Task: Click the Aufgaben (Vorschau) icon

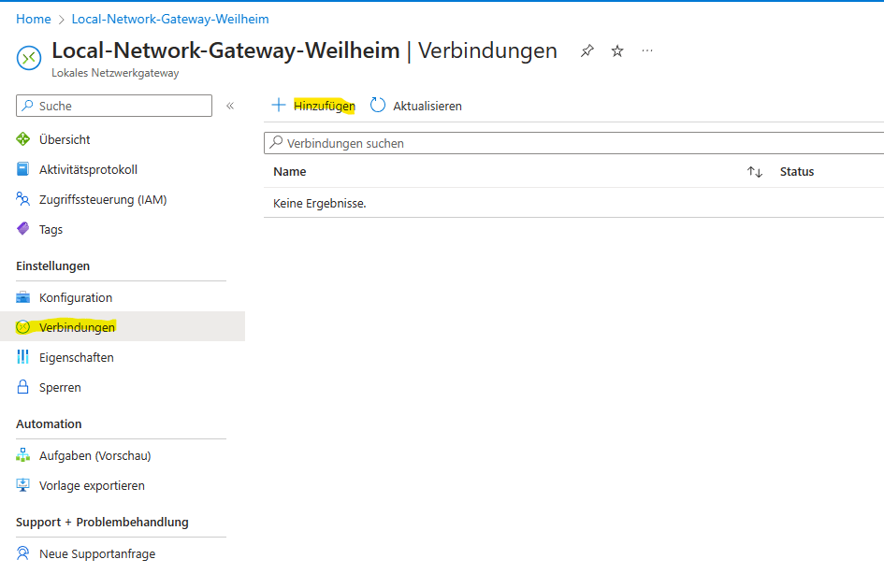Action: [x=23, y=455]
